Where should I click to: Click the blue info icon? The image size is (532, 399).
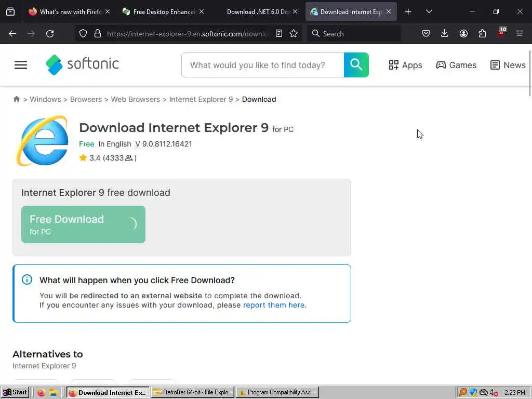pyautogui.click(x=27, y=280)
